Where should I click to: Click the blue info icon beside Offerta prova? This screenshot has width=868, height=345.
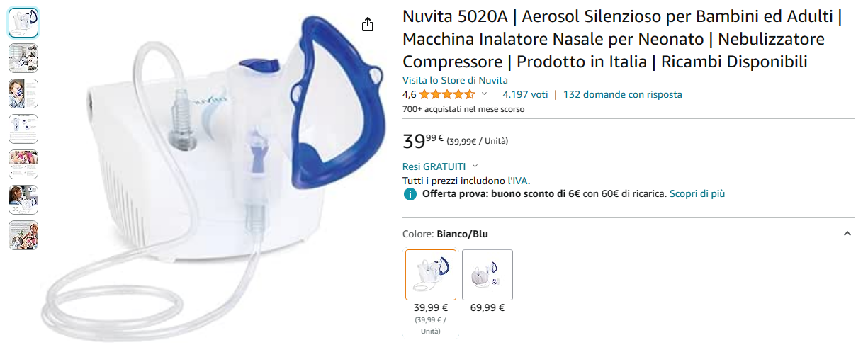[410, 194]
